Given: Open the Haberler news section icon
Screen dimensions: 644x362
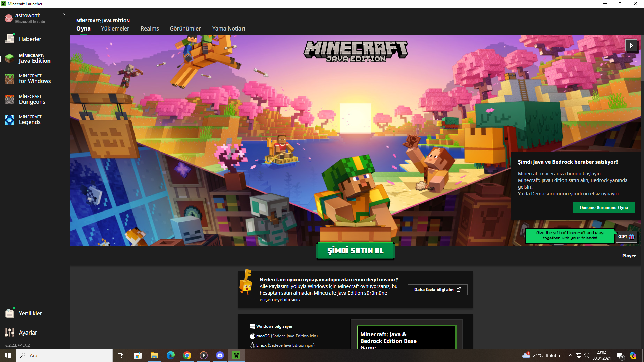Looking at the screenshot, I should pyautogui.click(x=10, y=39).
